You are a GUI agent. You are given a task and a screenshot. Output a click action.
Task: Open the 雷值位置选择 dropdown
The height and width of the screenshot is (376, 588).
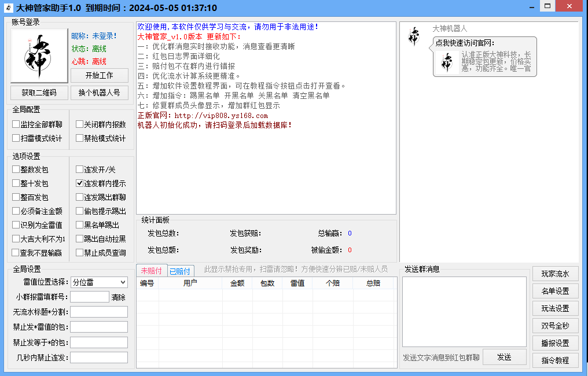point(98,282)
